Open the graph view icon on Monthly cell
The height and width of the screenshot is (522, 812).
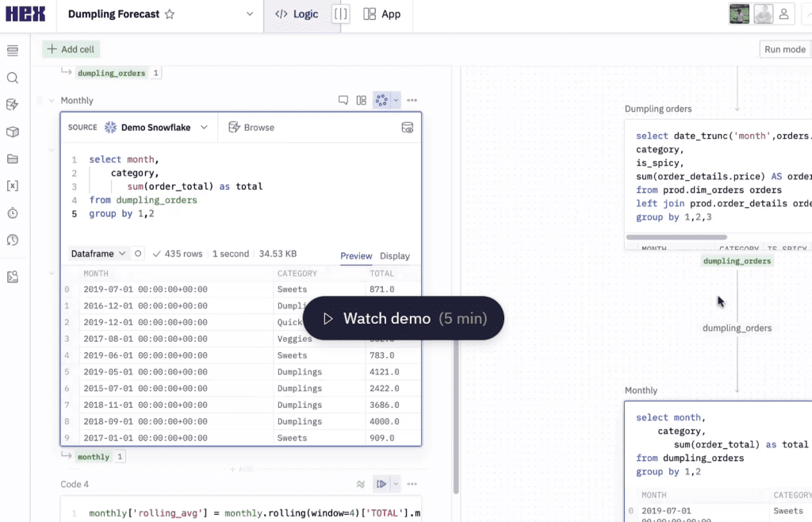[x=361, y=100]
